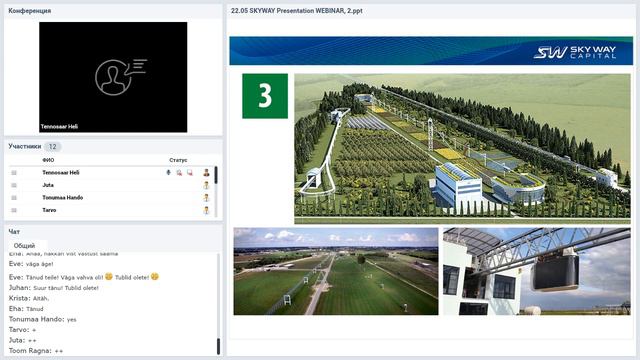Select participant name Tarvo in list
Viewport: 640px width, 360px height.
pyautogui.click(x=49, y=210)
